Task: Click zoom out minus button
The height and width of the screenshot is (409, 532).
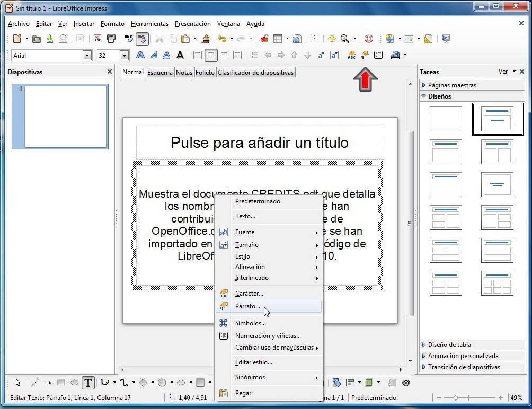Action: (439, 398)
